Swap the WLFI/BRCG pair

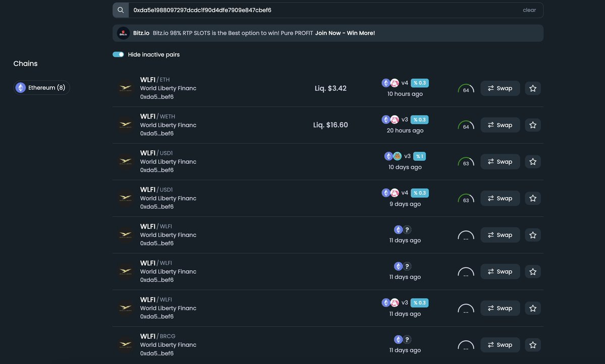click(x=500, y=345)
